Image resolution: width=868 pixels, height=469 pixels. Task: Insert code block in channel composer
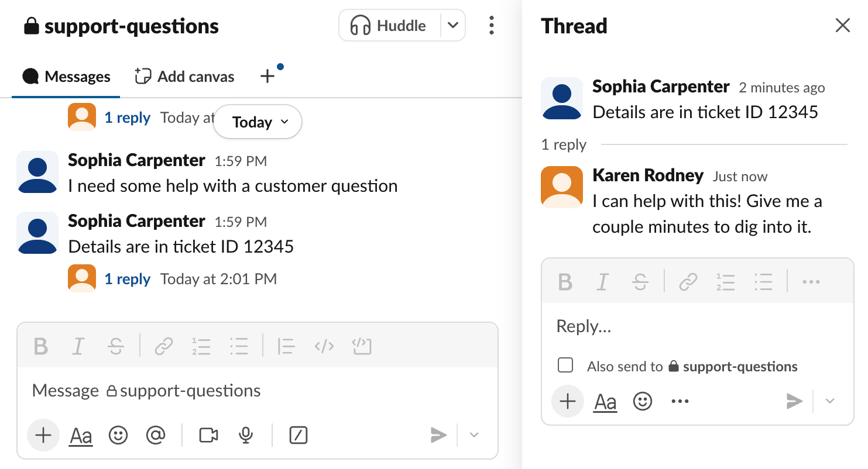(x=362, y=346)
